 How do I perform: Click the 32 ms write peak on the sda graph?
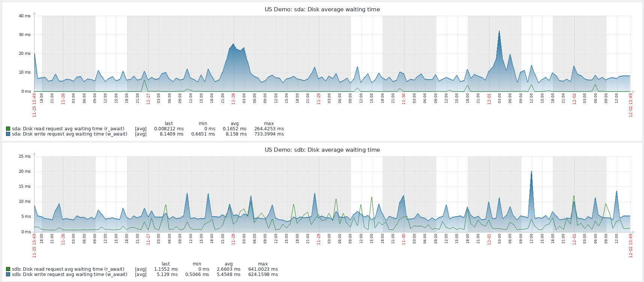coord(499,32)
